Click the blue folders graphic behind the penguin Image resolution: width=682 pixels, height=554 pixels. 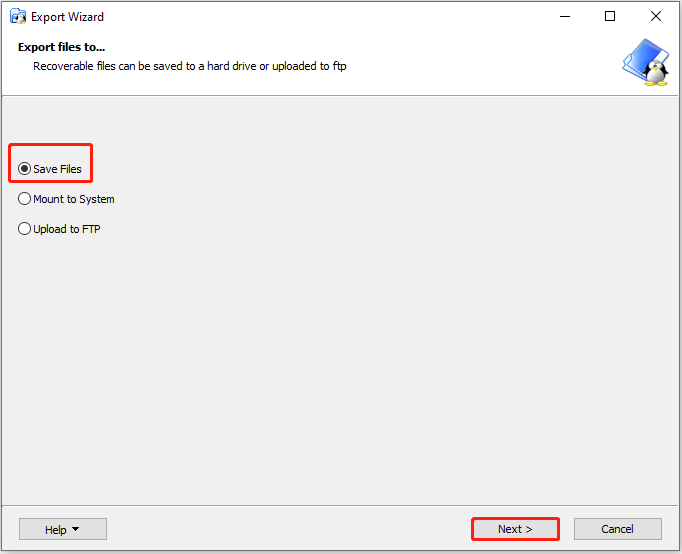pos(636,58)
